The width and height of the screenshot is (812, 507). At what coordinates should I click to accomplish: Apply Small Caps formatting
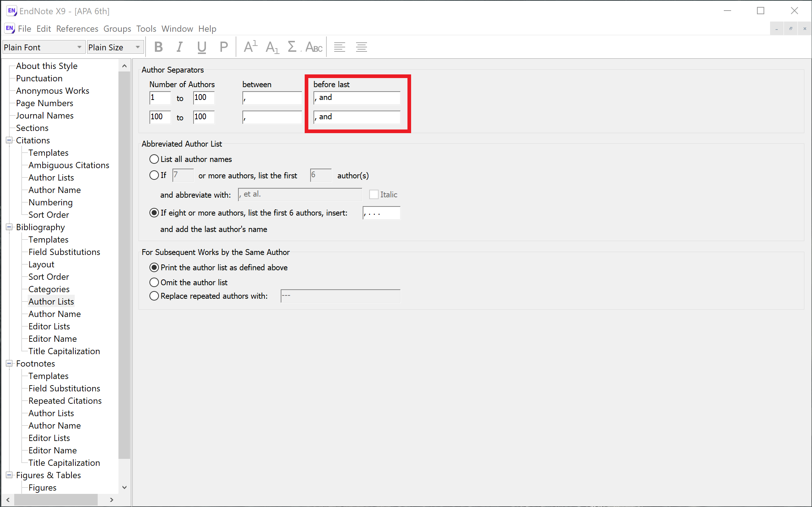tap(314, 47)
